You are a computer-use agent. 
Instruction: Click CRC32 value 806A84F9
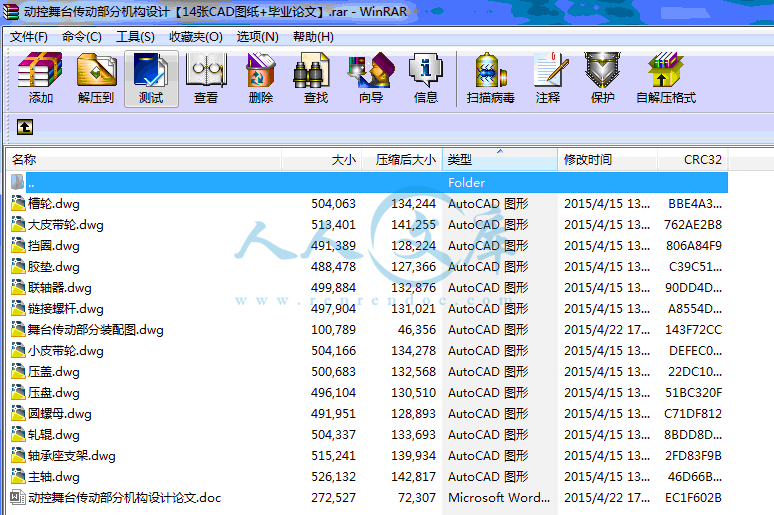(694, 245)
